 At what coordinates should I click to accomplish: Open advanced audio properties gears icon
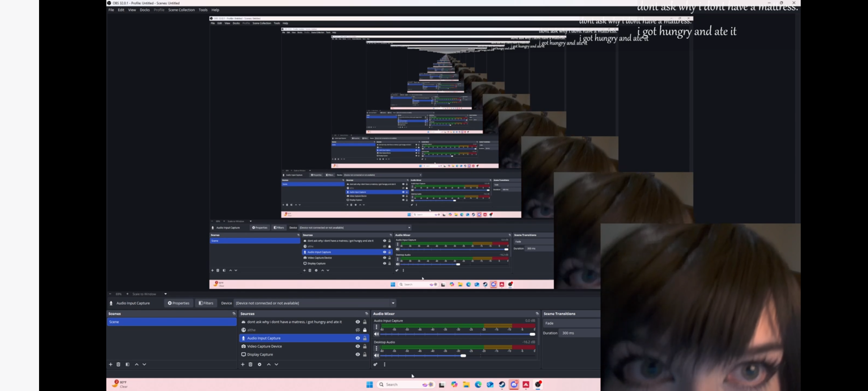coord(375,365)
